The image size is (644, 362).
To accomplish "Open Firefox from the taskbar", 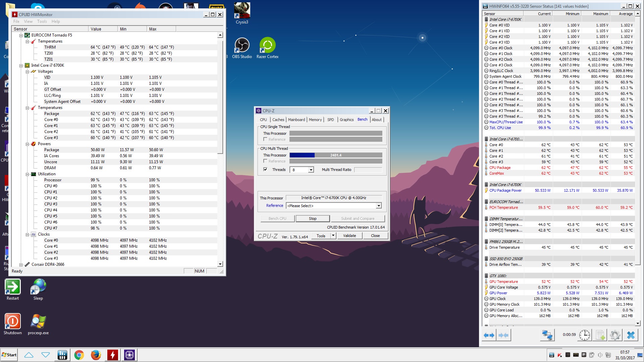I will click(x=96, y=355).
